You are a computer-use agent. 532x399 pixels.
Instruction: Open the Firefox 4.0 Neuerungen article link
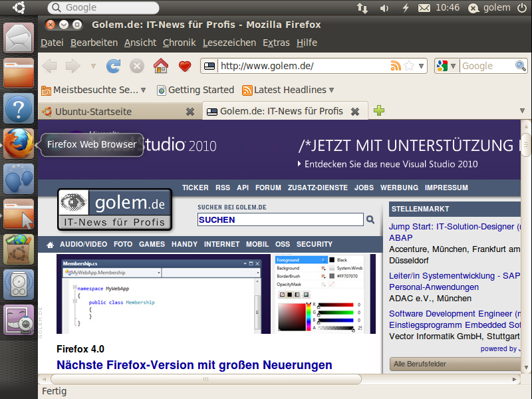[x=193, y=364]
